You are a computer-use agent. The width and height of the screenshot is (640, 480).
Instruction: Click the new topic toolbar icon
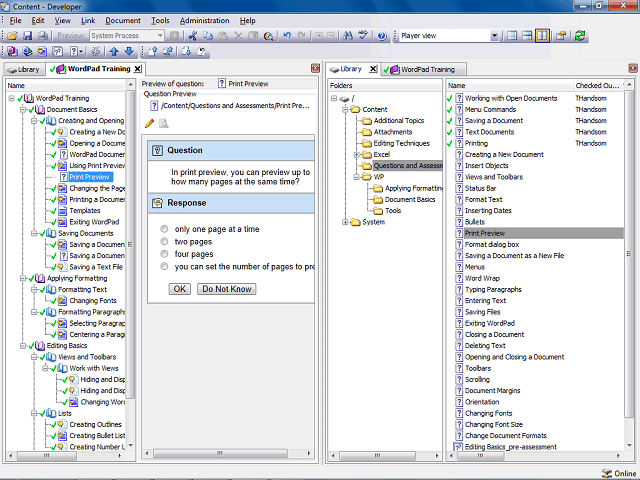pyautogui.click(x=42, y=51)
